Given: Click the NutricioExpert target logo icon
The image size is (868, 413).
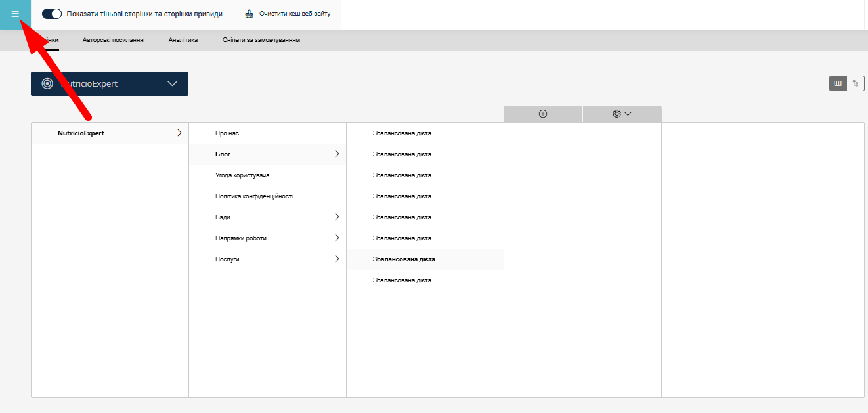Looking at the screenshot, I should (x=47, y=83).
